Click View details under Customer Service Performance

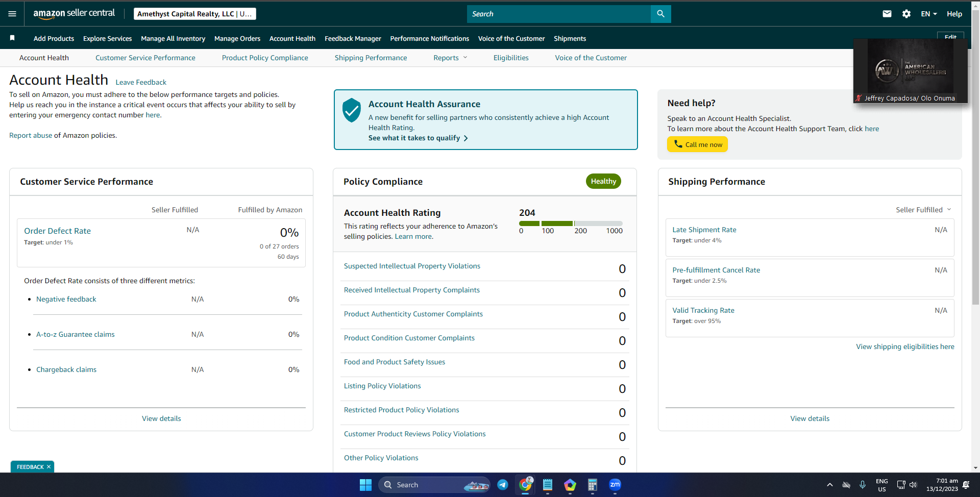pyautogui.click(x=161, y=418)
